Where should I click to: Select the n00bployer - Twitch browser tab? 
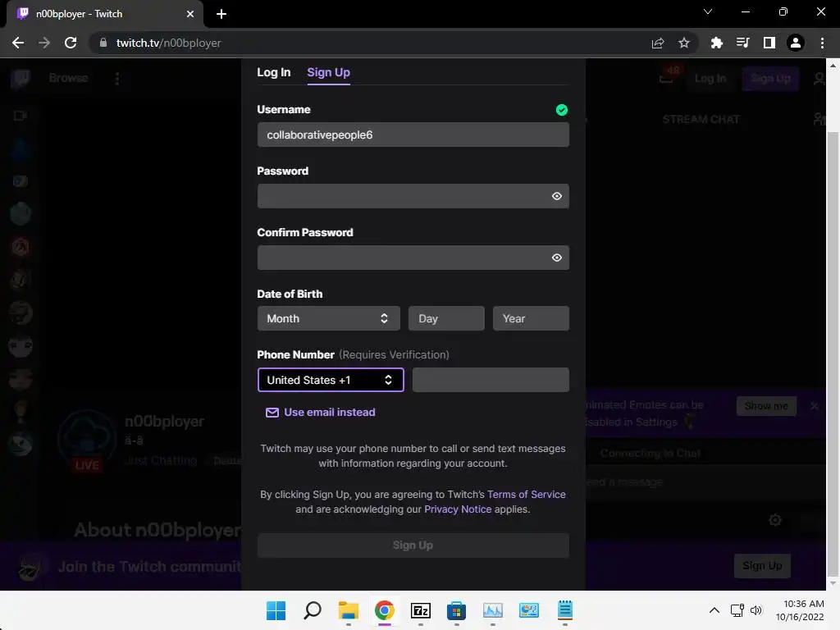point(104,15)
